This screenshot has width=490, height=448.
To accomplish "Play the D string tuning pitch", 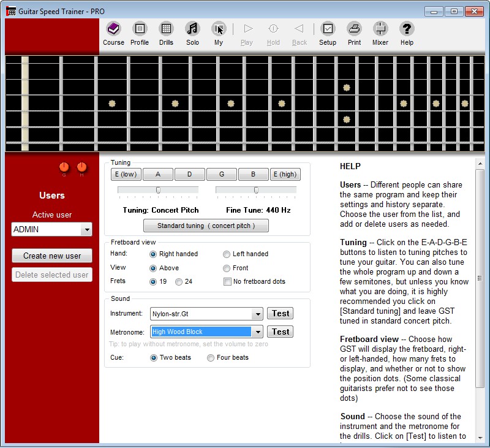I will point(190,175).
